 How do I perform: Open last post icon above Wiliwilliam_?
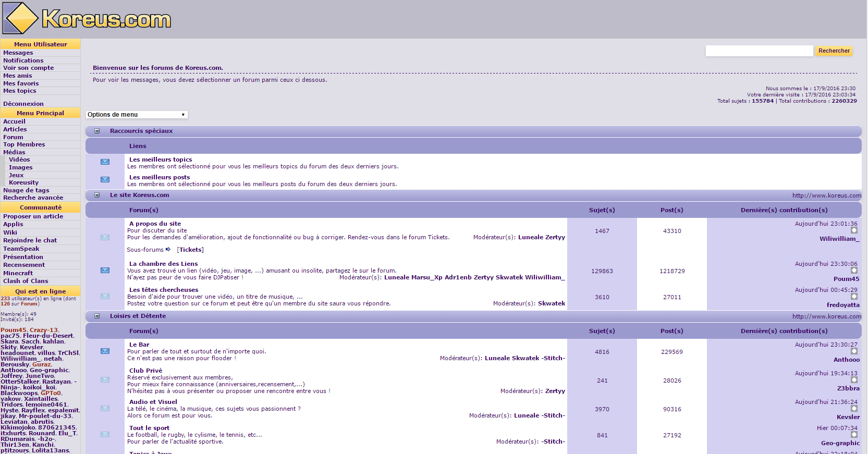854,230
